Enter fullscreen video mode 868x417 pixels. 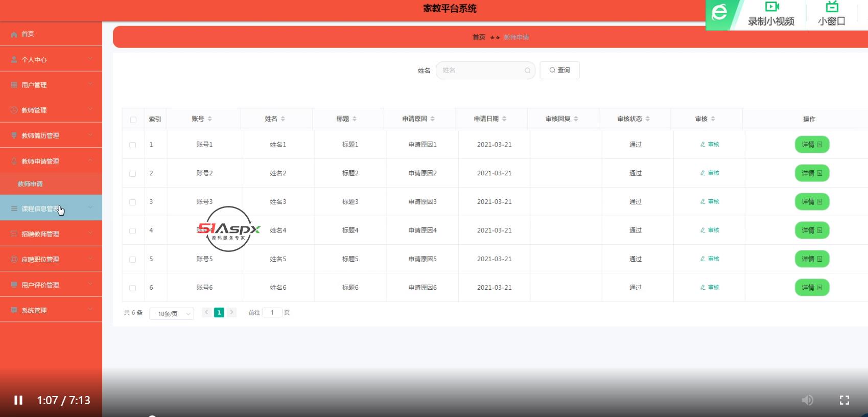[844, 400]
